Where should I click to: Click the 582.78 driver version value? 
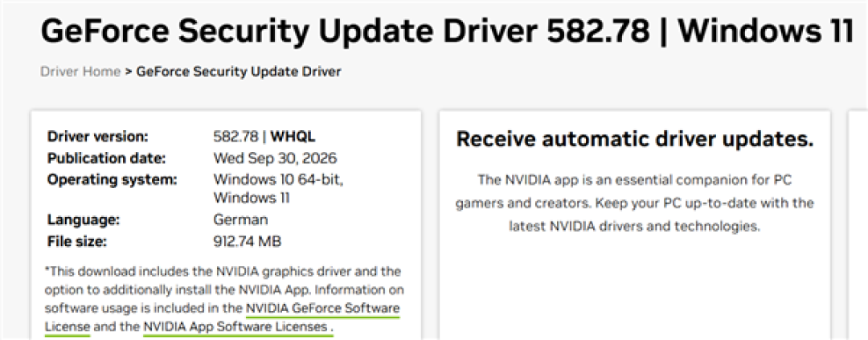pyautogui.click(x=235, y=136)
